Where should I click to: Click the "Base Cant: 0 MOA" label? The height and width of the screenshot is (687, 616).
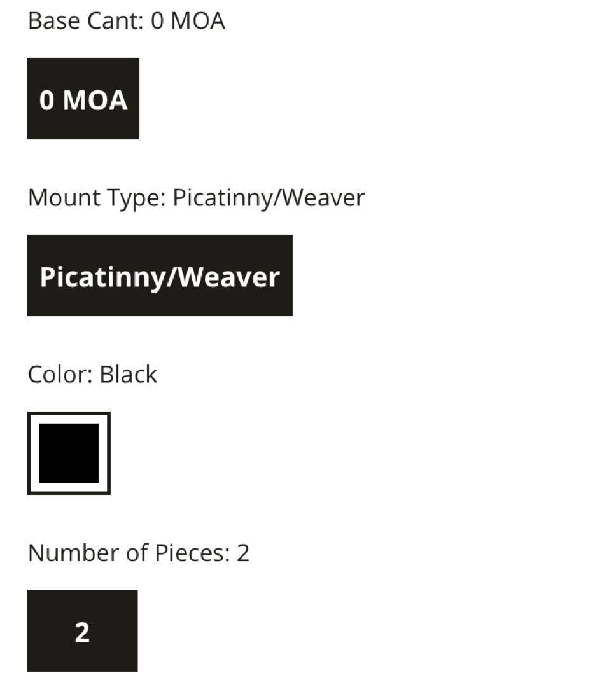click(x=126, y=21)
